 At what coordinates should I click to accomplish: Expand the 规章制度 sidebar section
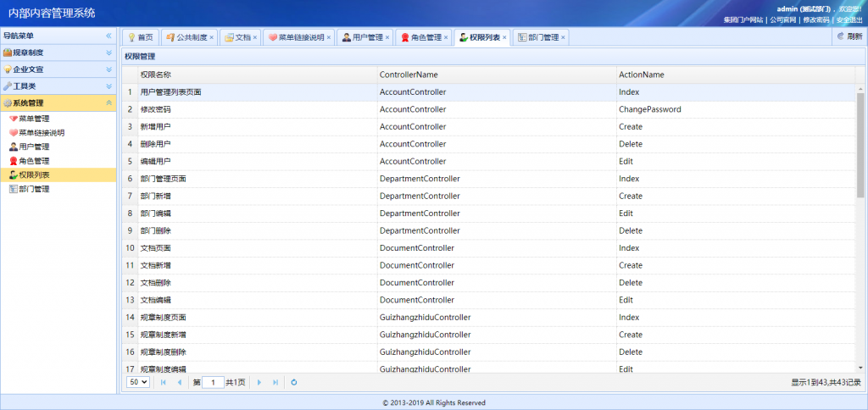pyautogui.click(x=108, y=53)
